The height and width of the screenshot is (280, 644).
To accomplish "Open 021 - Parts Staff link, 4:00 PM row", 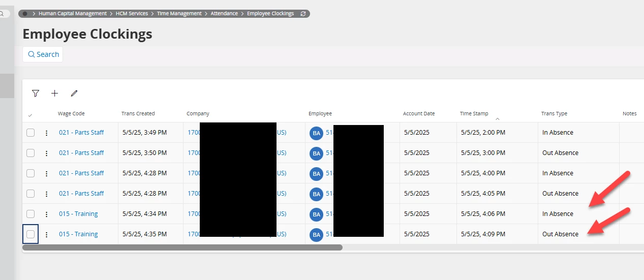I will click(81, 173).
